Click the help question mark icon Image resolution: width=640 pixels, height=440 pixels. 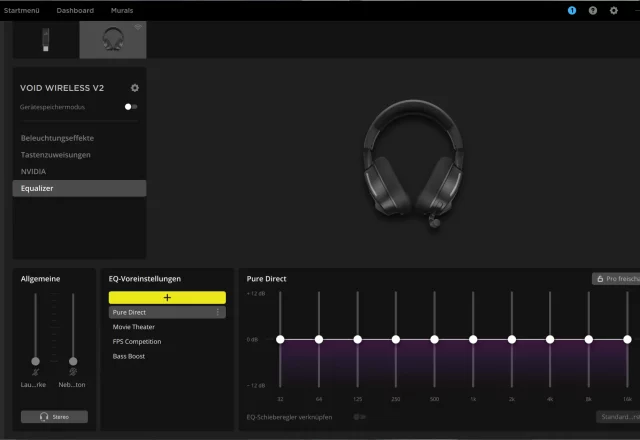coord(593,10)
